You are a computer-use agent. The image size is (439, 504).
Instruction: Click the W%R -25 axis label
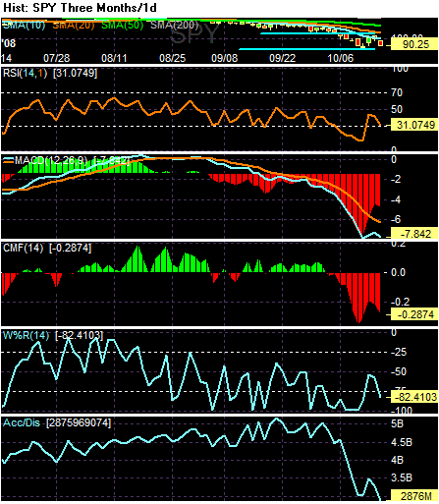[399, 352]
